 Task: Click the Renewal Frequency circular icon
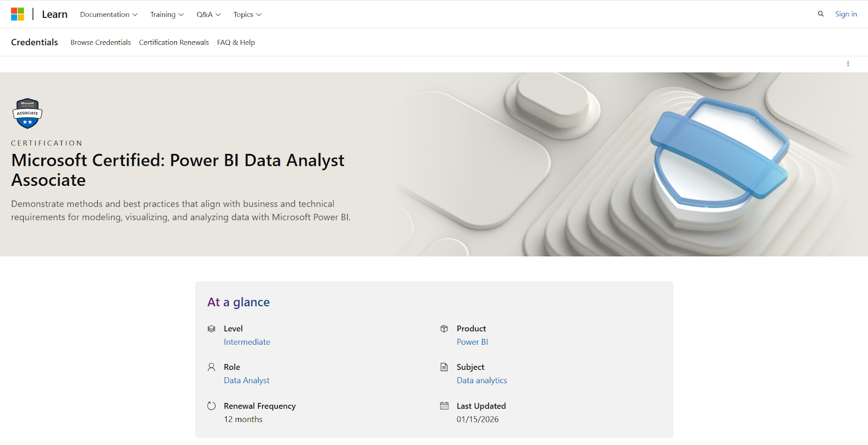[212, 406]
